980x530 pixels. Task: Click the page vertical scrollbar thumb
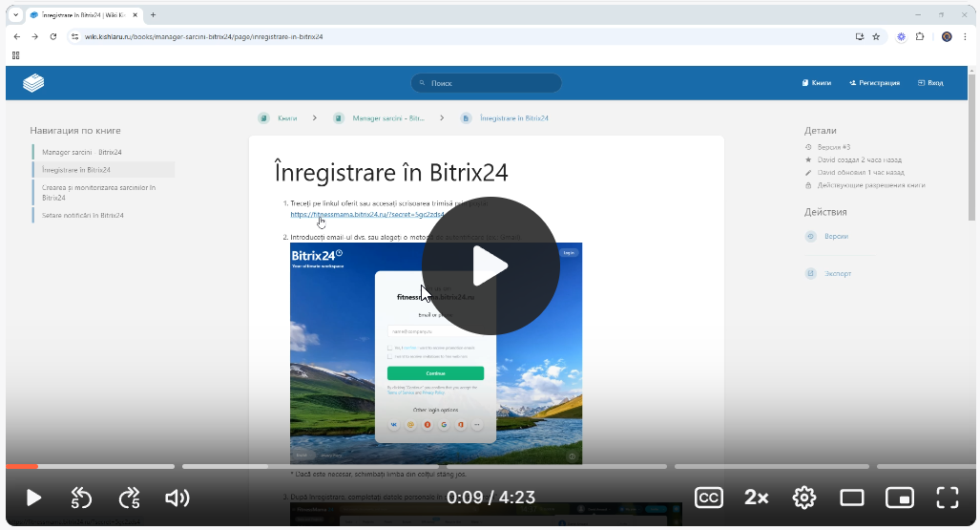coord(971,147)
